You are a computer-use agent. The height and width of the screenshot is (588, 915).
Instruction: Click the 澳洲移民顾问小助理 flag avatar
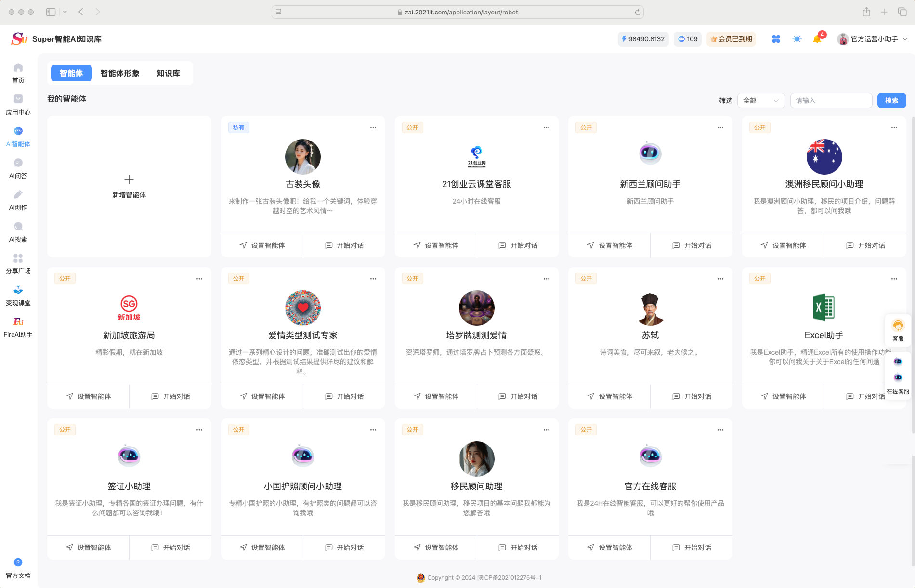coord(824,157)
